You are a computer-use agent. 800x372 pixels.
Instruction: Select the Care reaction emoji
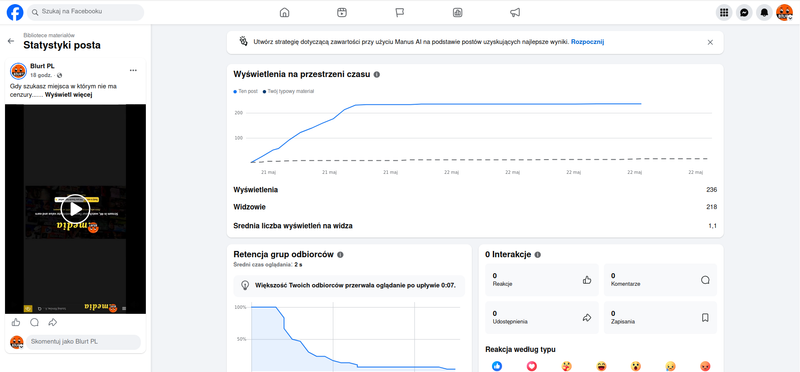tap(566, 366)
